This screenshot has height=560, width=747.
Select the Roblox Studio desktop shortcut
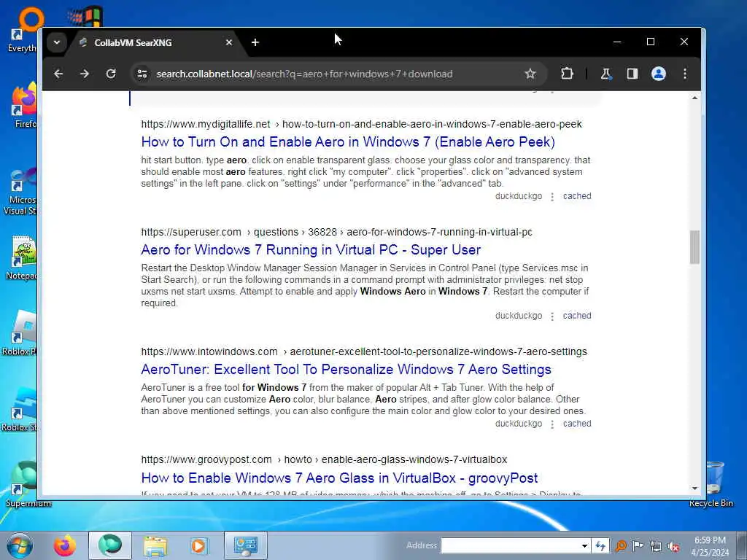point(19,409)
